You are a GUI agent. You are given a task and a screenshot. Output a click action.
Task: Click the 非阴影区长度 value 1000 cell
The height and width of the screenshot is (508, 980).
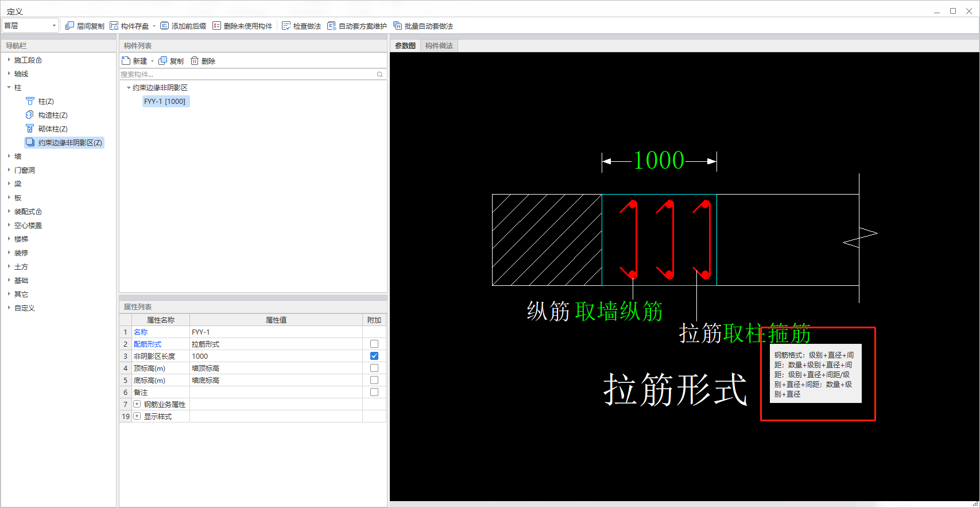(x=276, y=356)
